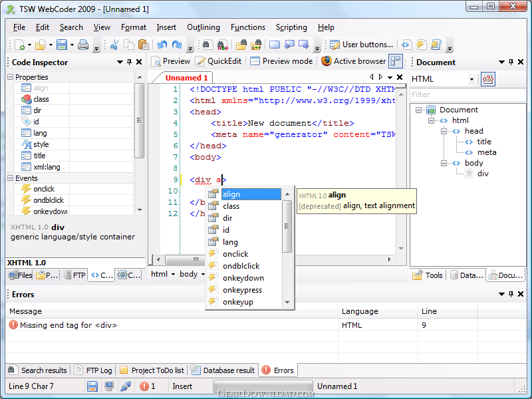Viewport: 532px width, 399px height.
Task: Click the error count icon in status bar
Action: click(x=144, y=386)
